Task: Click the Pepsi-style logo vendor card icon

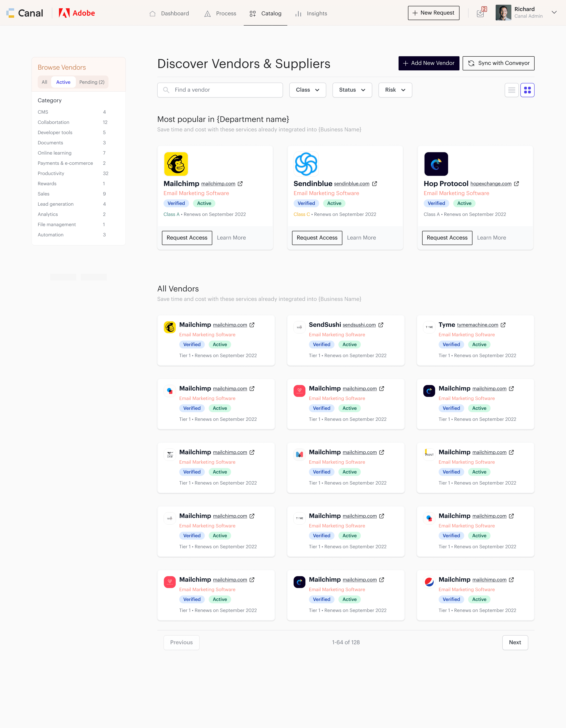Action: 429,582
